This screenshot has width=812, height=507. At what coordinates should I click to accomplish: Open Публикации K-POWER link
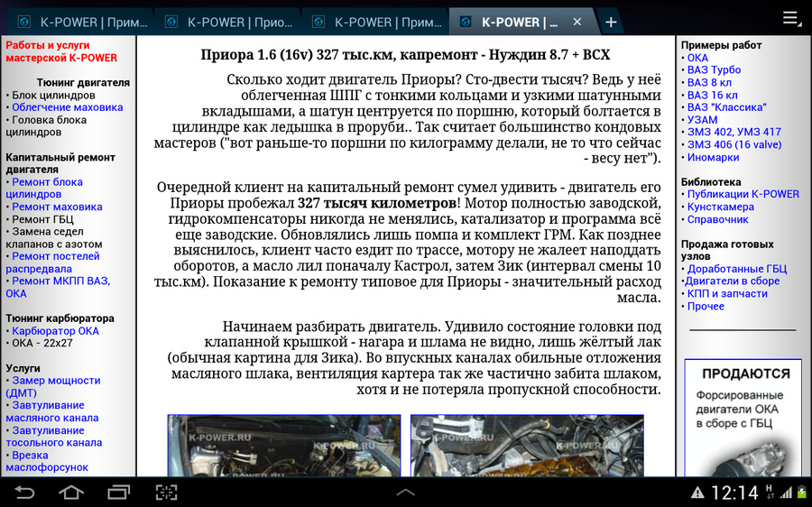[x=743, y=194]
